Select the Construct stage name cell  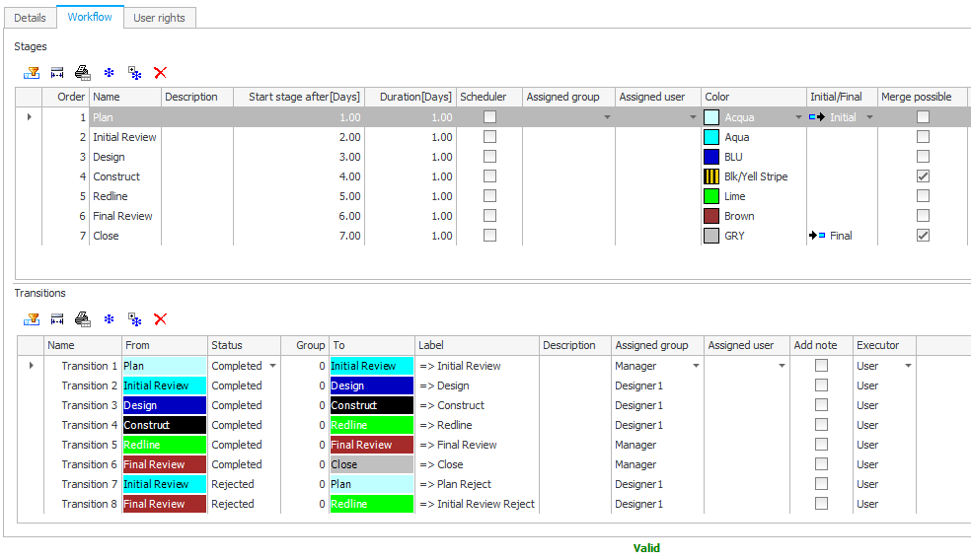pyautogui.click(x=125, y=176)
